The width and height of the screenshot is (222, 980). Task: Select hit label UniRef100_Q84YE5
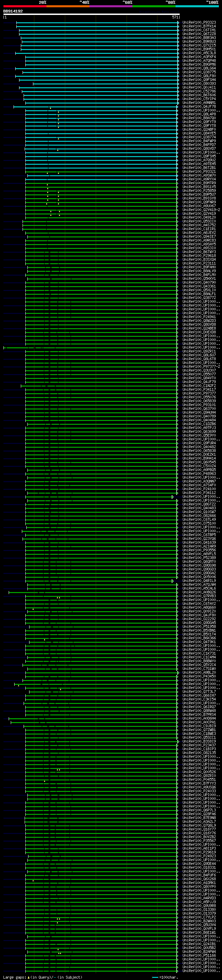199,133
